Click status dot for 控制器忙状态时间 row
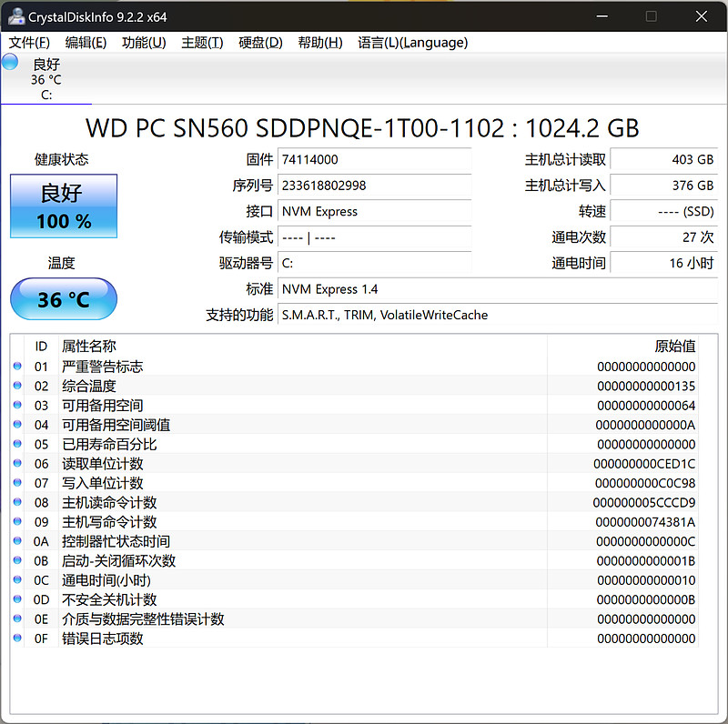The height and width of the screenshot is (724, 728). point(17,540)
